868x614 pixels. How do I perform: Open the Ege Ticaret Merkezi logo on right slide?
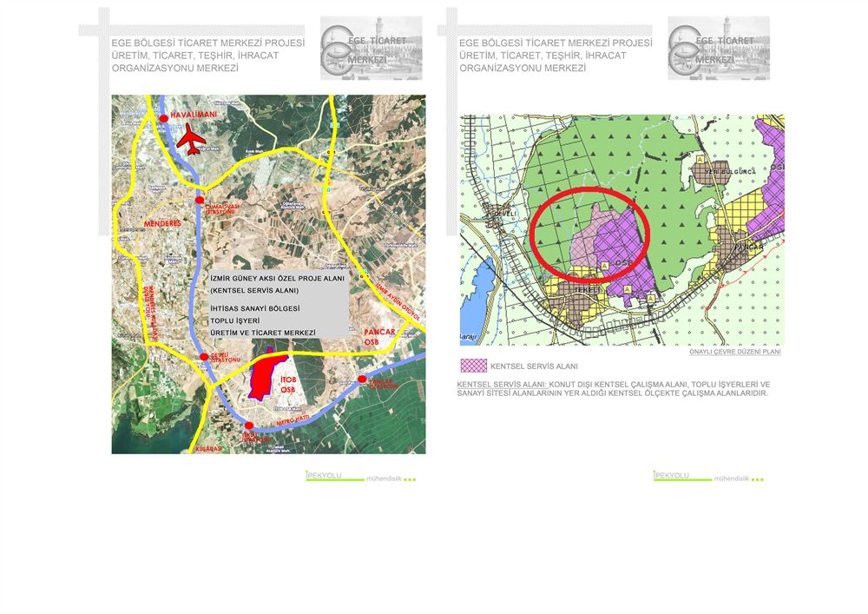click(x=719, y=48)
